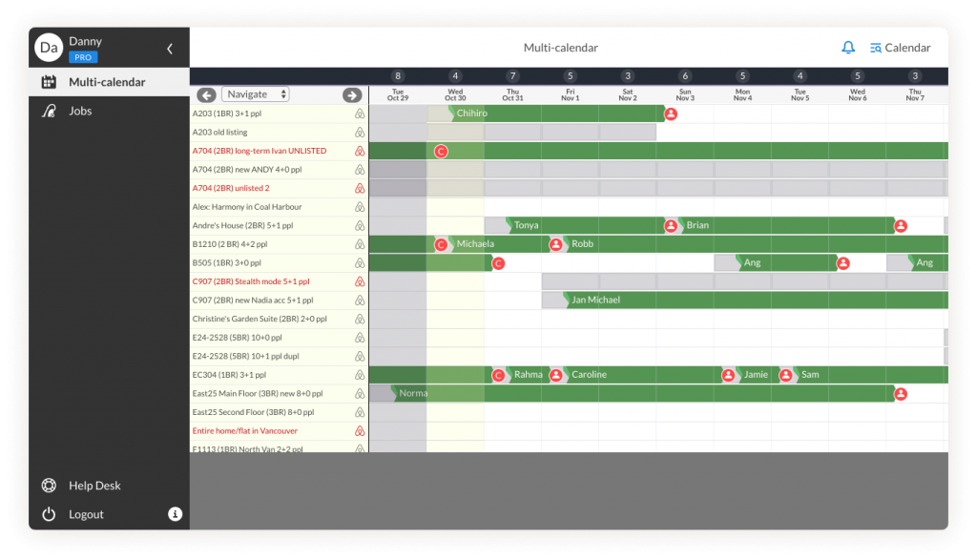Click the red Airbnb icon on "A704 (2BR) unlisted 2"

point(359,188)
